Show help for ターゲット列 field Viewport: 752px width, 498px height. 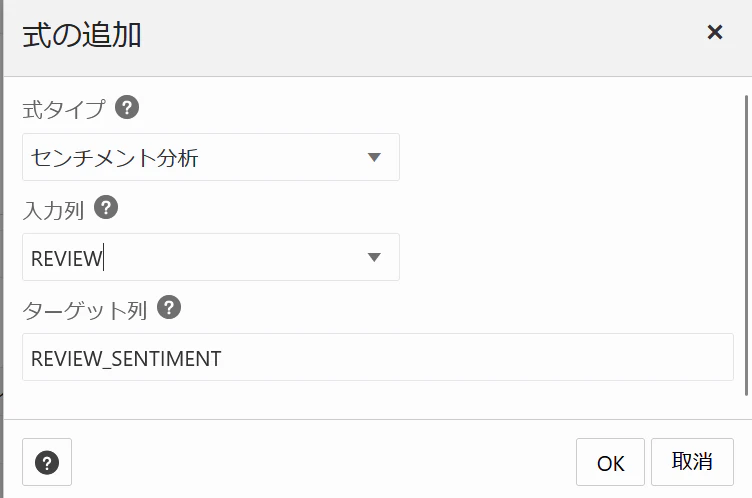(170, 308)
